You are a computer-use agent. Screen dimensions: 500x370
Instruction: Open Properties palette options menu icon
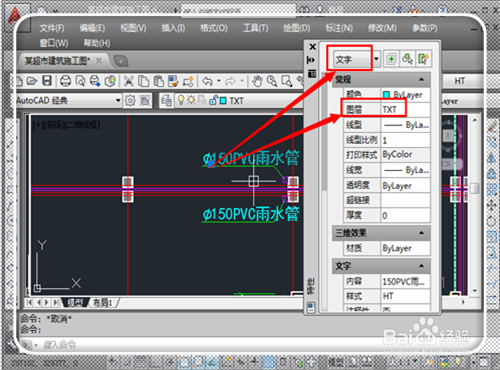click(x=312, y=74)
